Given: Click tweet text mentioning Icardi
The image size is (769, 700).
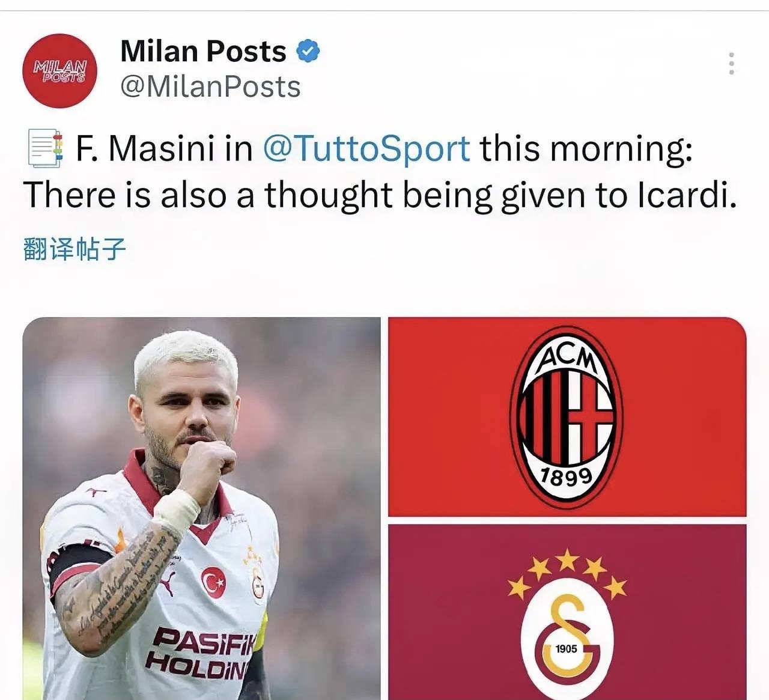Looking at the screenshot, I should coord(380,195).
